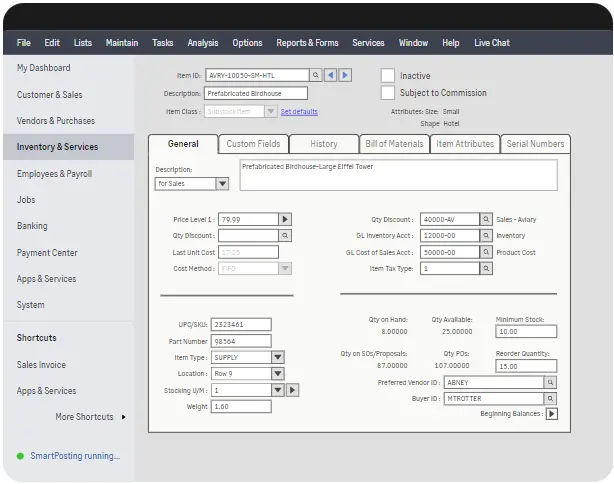
Task: Toggle the Inactive checkbox
Action: point(388,75)
